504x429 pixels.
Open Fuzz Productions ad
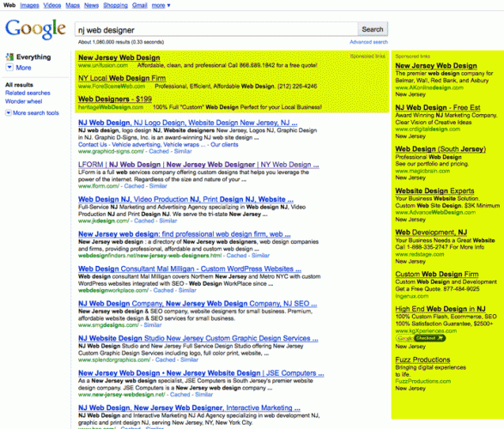point(422,360)
